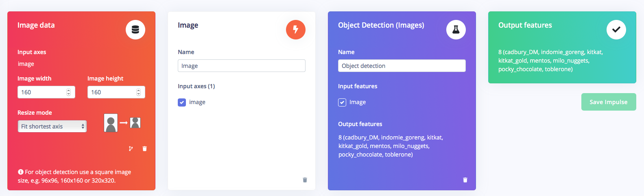Click the Image name input field
This screenshot has height=196, width=644.
tap(242, 66)
